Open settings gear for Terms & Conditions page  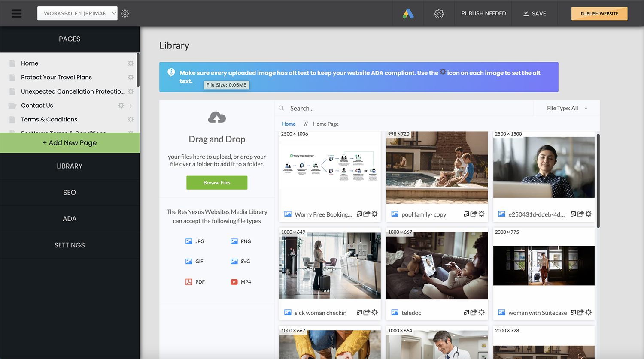[x=131, y=120]
